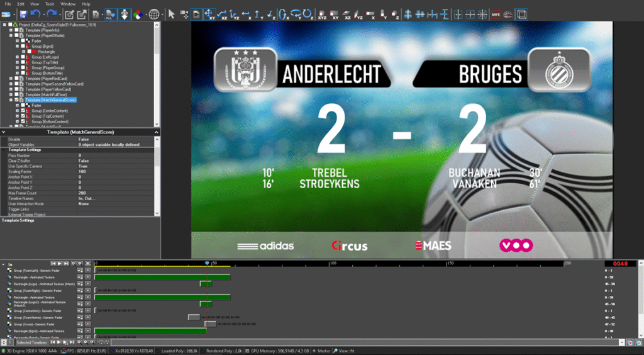This screenshot has width=644, height=355.
Task: Check the Group (LeftLogo) checkbox
Action: [x=23, y=57]
